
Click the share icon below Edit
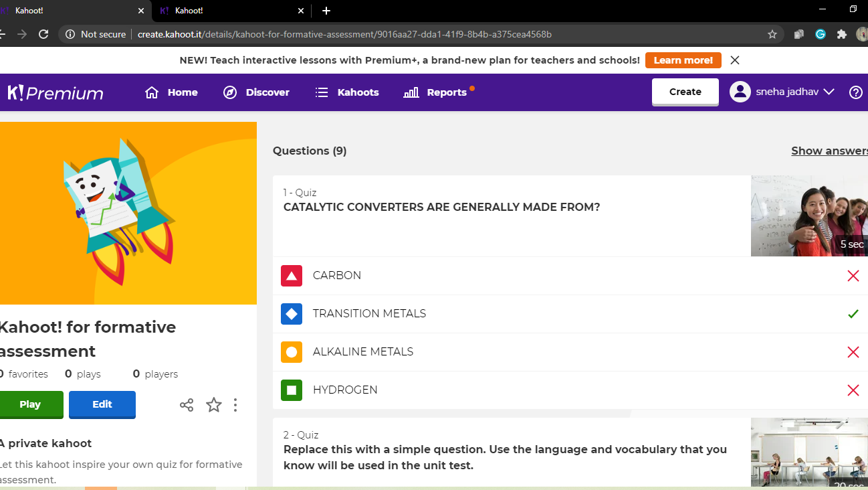(x=187, y=404)
